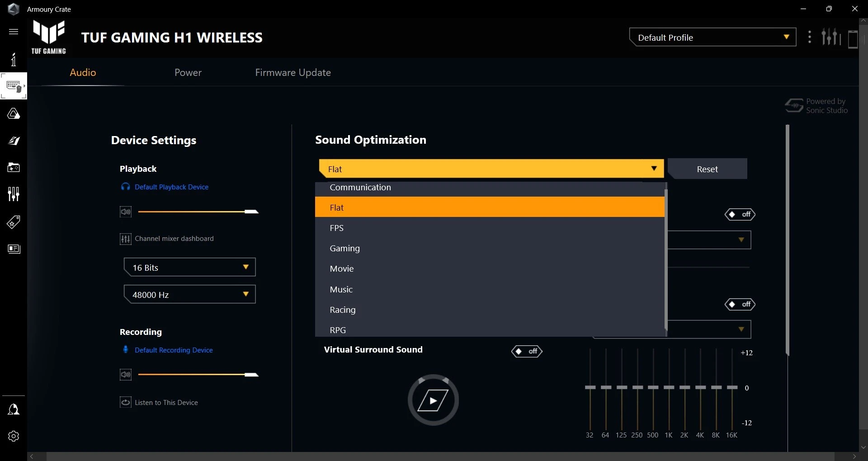
Task: Click Listen to This Device label
Action: pos(166,403)
